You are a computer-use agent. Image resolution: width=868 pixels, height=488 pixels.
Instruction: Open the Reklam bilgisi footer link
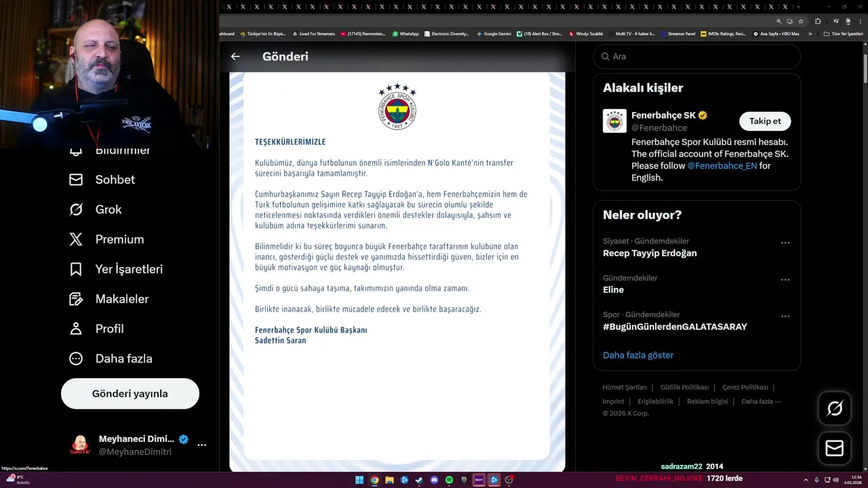707,402
